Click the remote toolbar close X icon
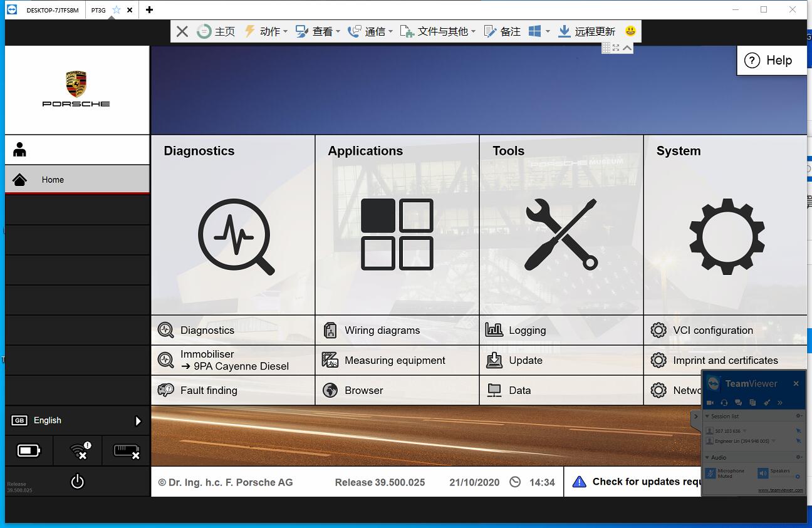This screenshot has width=812, height=528. [x=182, y=31]
